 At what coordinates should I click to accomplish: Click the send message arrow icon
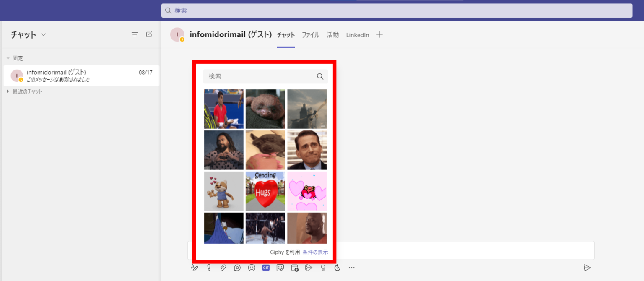(587, 268)
